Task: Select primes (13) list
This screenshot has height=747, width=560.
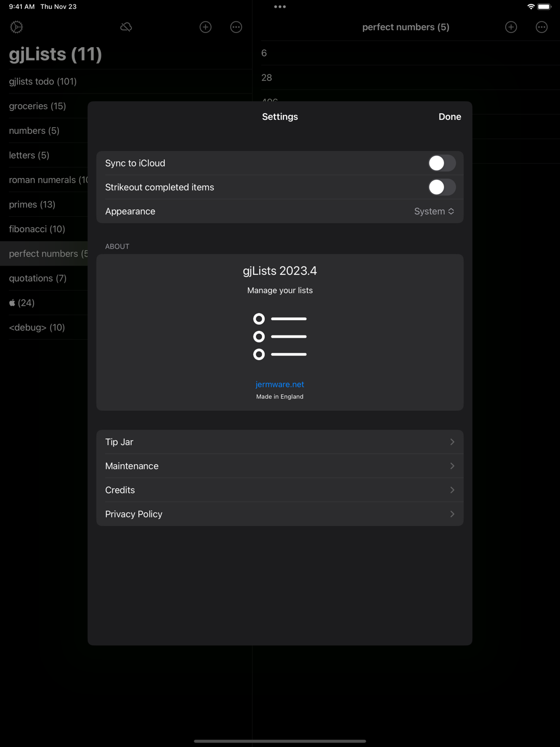Action: pos(44,204)
